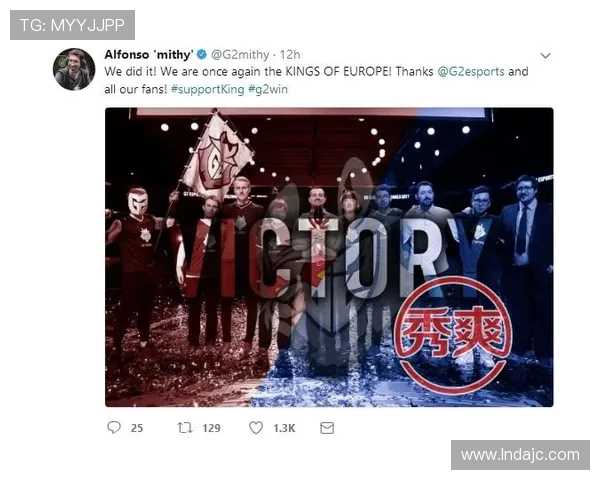Click the 12h timestamp
The height and width of the screenshot is (480, 600).
pyautogui.click(x=290, y=55)
